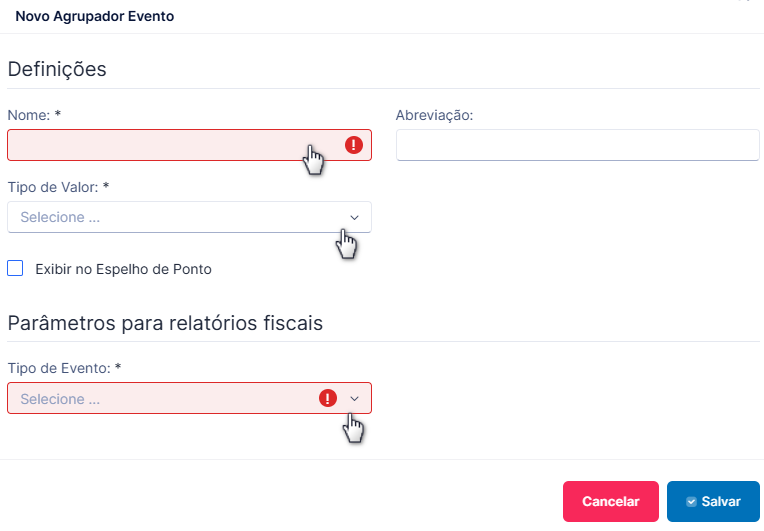Click the 'Abreviação:' field label
The height and width of the screenshot is (531, 764).
coord(434,115)
